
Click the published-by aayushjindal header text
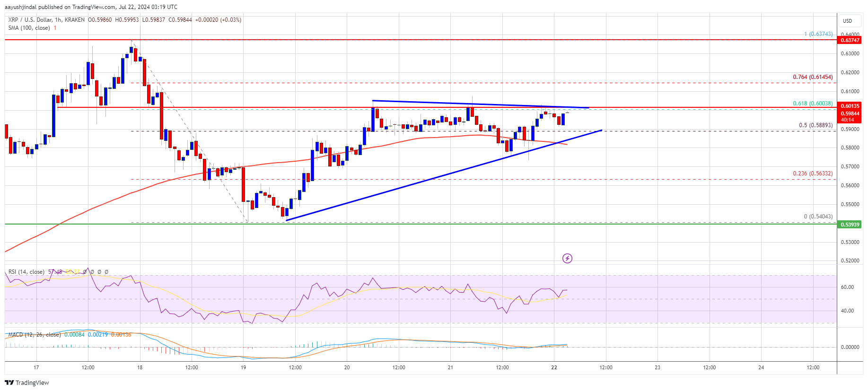(x=91, y=7)
